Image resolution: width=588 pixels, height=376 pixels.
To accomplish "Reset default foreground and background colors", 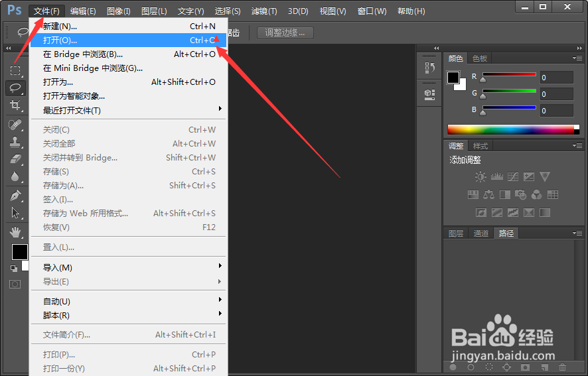I will coord(14,268).
